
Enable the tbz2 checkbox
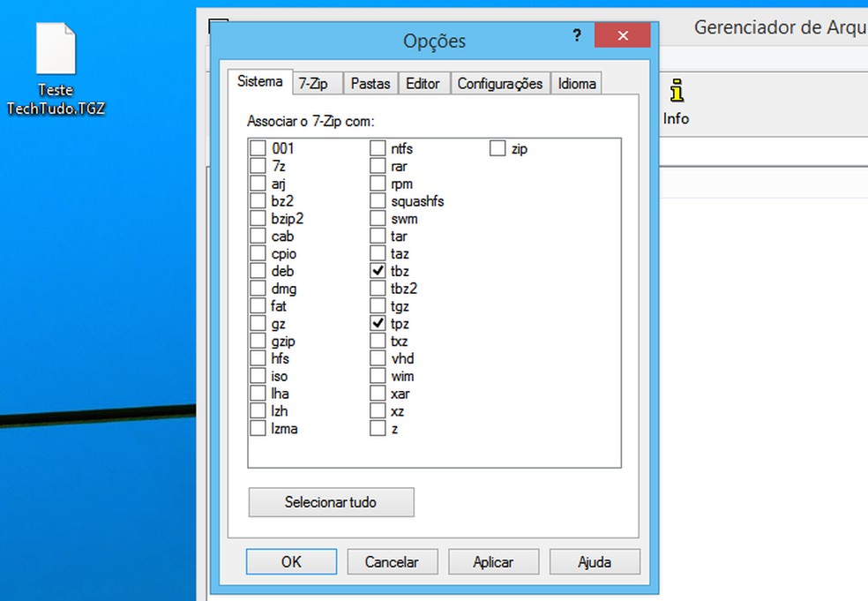tap(378, 289)
